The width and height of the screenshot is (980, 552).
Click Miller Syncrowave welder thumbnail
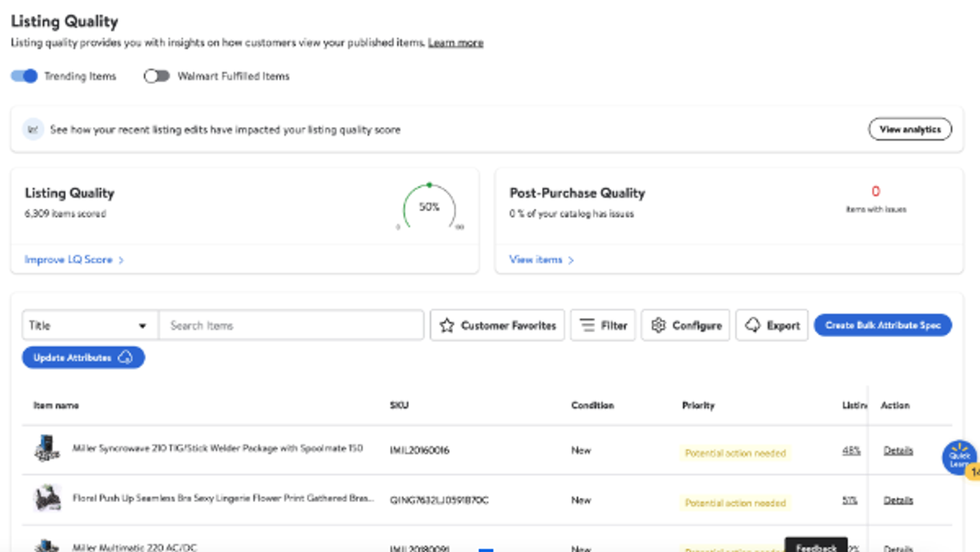[x=47, y=449]
